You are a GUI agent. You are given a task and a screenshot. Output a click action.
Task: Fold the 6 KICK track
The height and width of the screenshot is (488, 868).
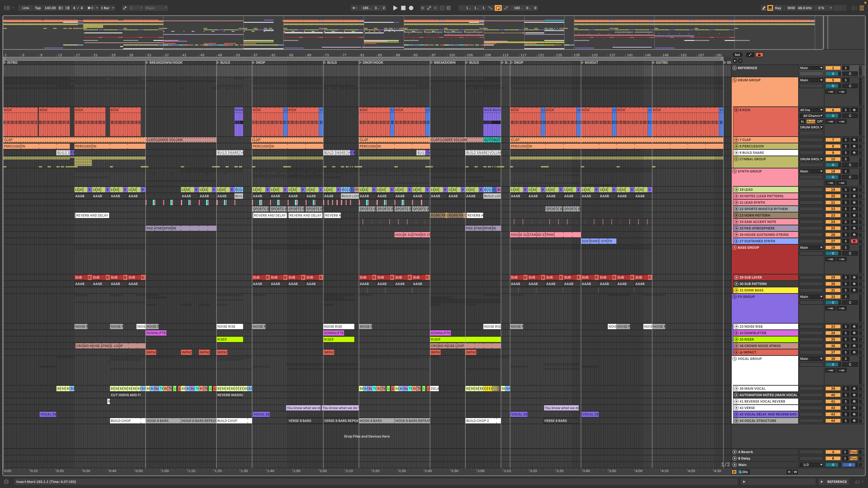(736, 110)
